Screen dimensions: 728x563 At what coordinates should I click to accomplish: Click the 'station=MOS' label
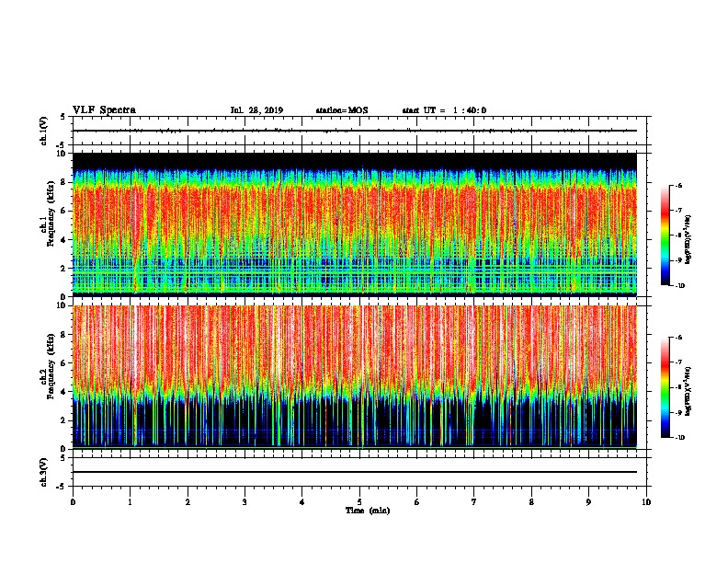coord(342,110)
